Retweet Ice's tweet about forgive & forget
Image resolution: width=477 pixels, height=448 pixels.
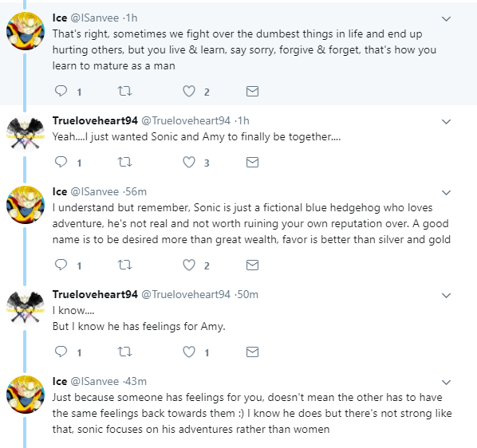(x=124, y=91)
